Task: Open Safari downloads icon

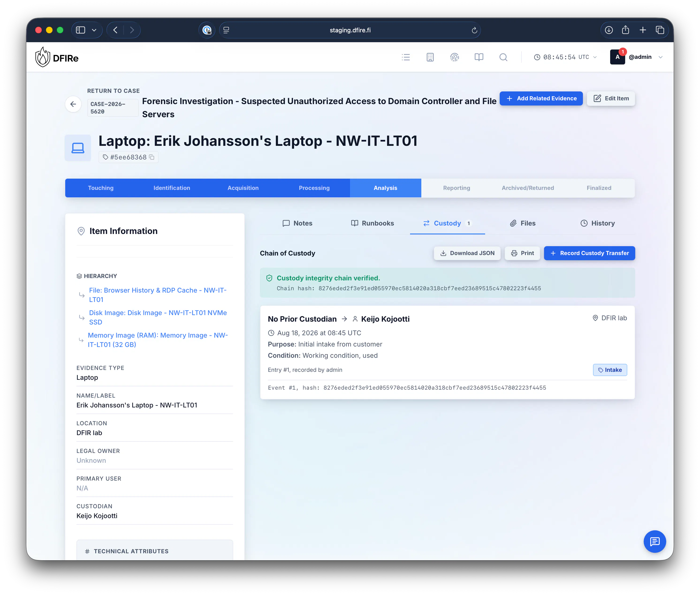Action: click(609, 30)
